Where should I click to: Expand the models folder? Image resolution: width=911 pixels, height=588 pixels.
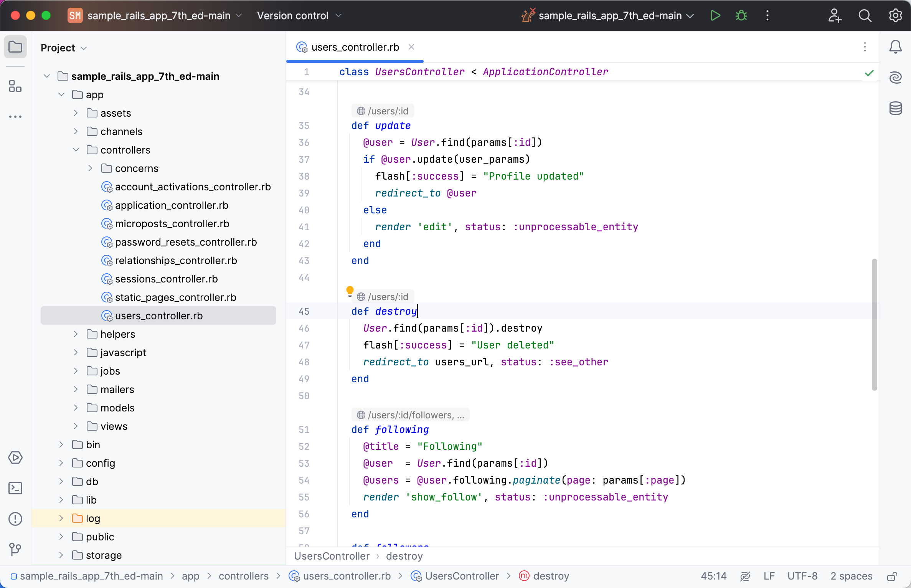point(76,408)
